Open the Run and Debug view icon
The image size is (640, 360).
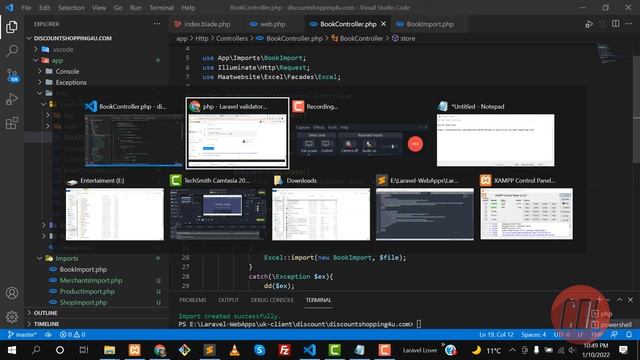click(12, 99)
